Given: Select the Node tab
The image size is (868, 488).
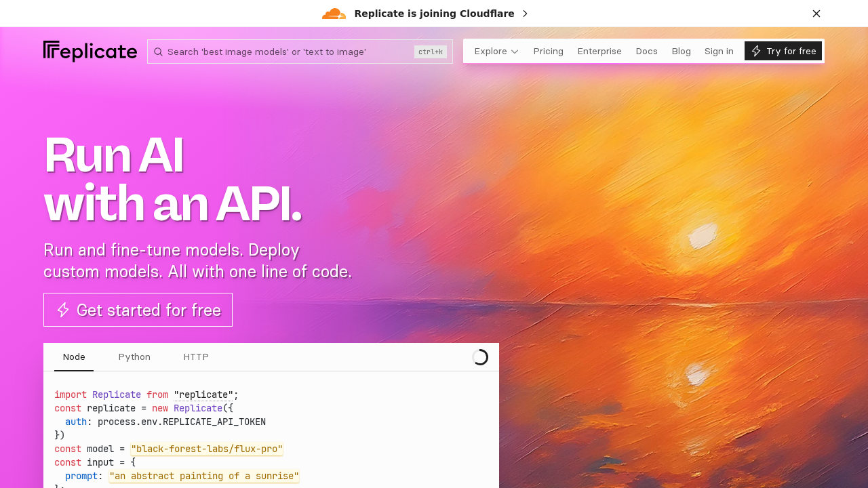Looking at the screenshot, I should coord(74,357).
